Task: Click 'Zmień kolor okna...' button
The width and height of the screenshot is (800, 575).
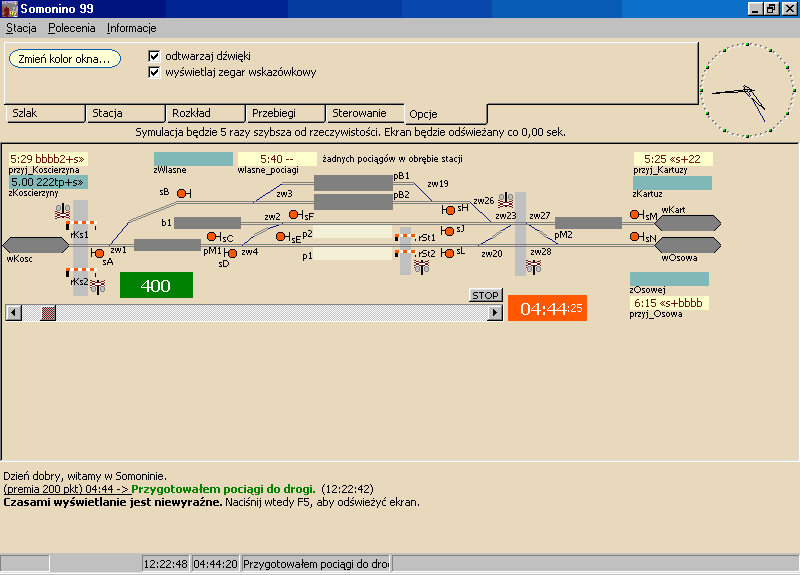Action: click(x=65, y=59)
